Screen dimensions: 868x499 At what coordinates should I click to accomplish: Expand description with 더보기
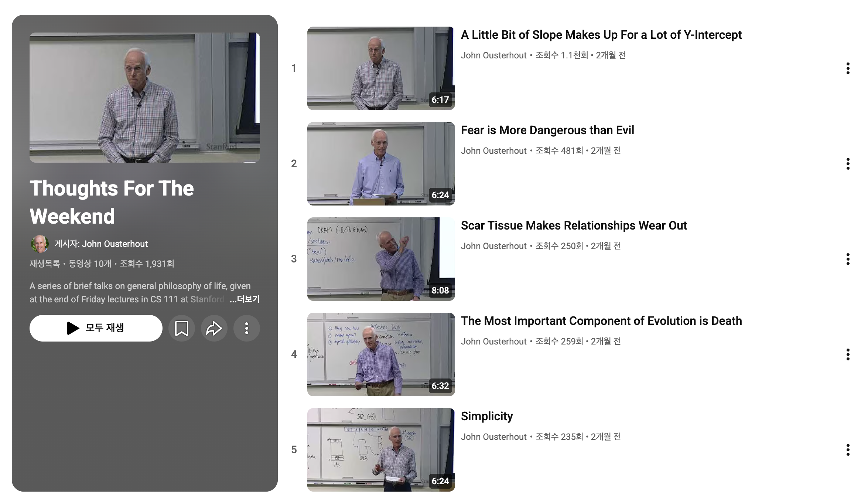pyautogui.click(x=245, y=299)
